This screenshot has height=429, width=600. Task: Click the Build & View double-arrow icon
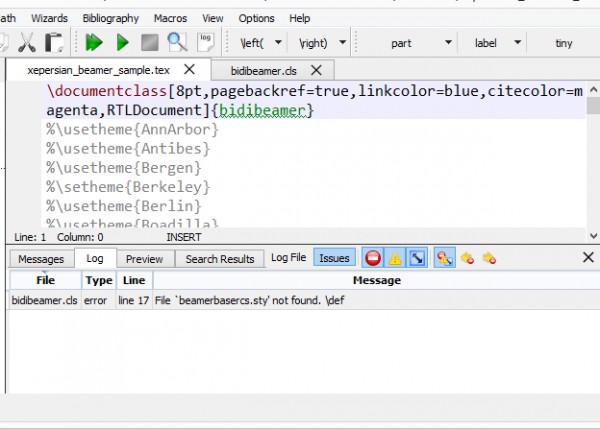95,42
